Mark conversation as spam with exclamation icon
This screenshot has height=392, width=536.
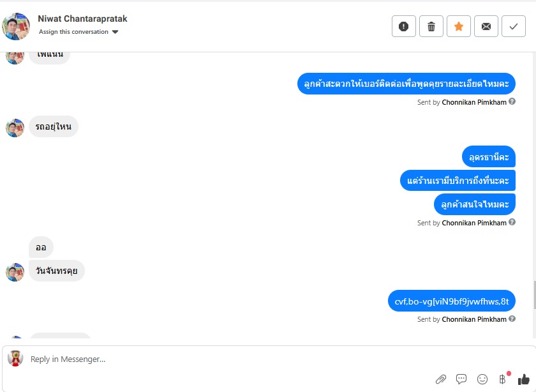tap(404, 26)
